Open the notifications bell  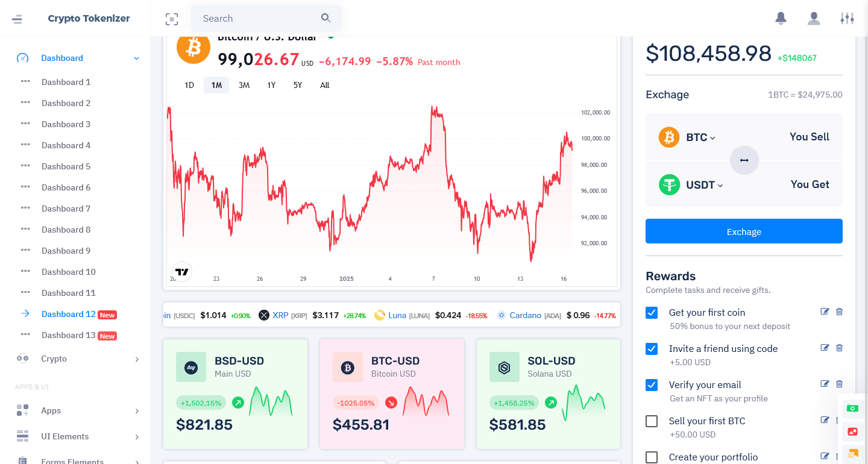pos(780,19)
